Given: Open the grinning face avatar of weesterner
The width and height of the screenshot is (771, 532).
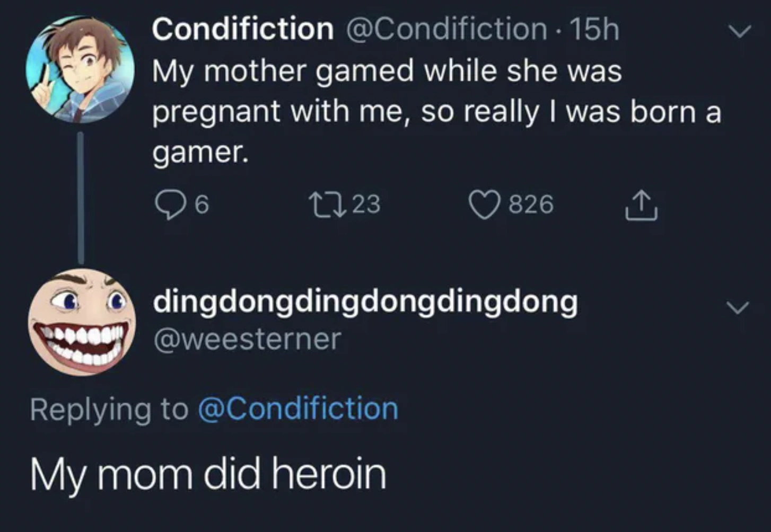Looking at the screenshot, I should pyautogui.click(x=82, y=322).
